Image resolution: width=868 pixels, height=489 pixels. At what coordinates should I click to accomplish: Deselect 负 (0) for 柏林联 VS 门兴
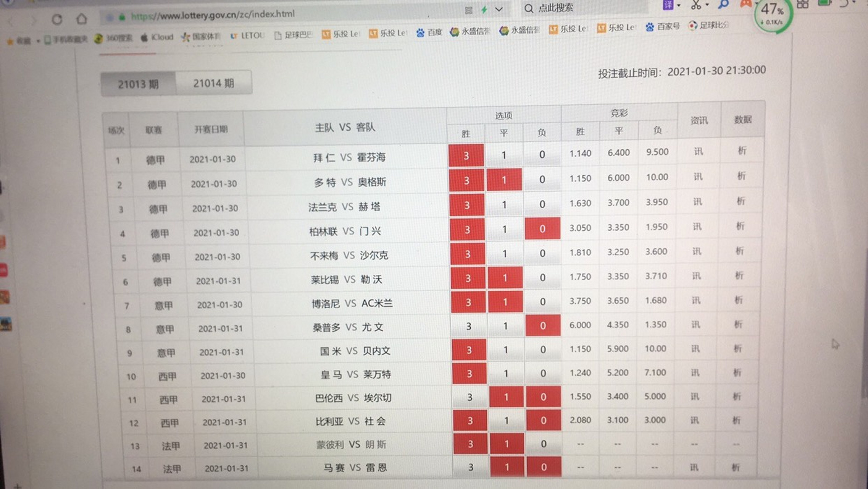[542, 229]
